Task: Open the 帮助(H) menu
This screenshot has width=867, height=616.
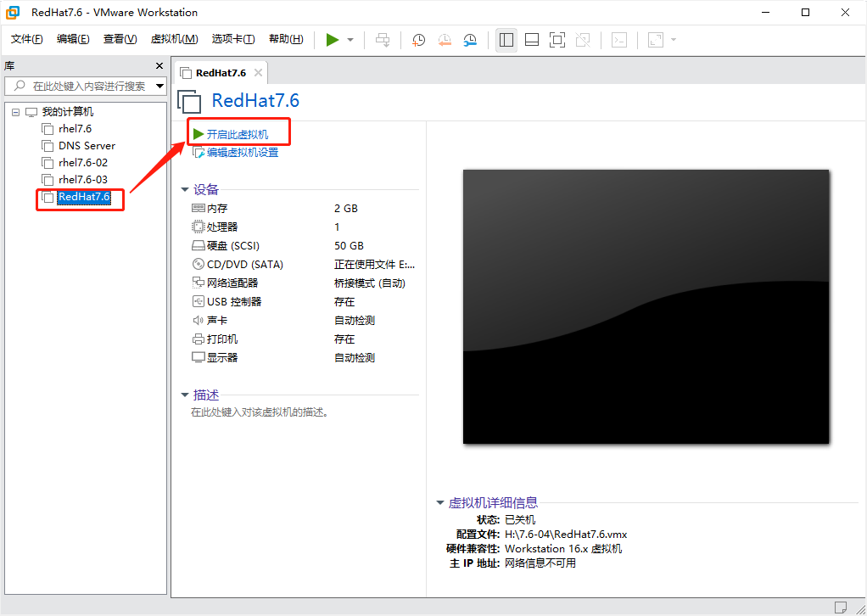Action: pyautogui.click(x=286, y=39)
